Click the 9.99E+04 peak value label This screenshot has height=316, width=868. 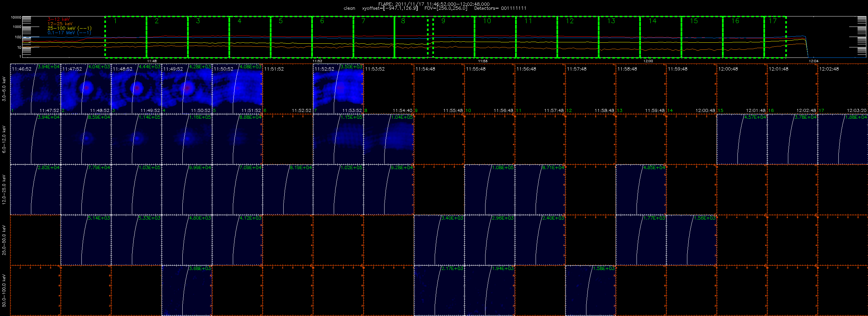tap(200, 168)
